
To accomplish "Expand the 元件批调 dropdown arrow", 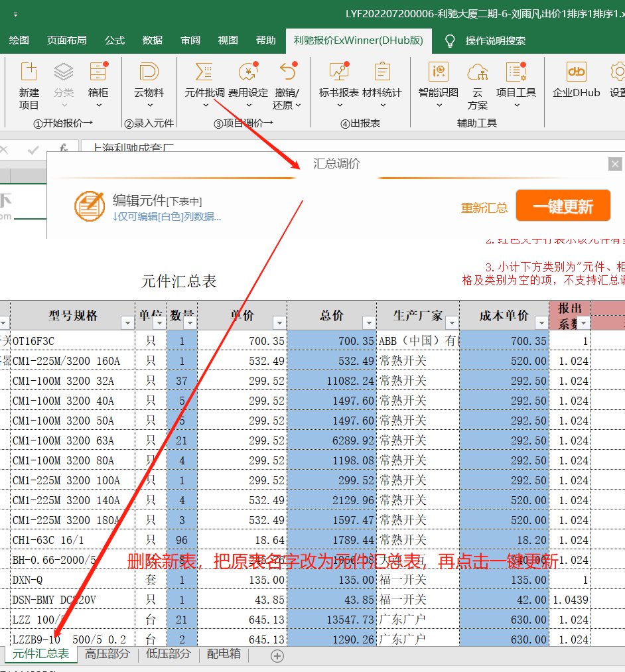I will point(206,105).
